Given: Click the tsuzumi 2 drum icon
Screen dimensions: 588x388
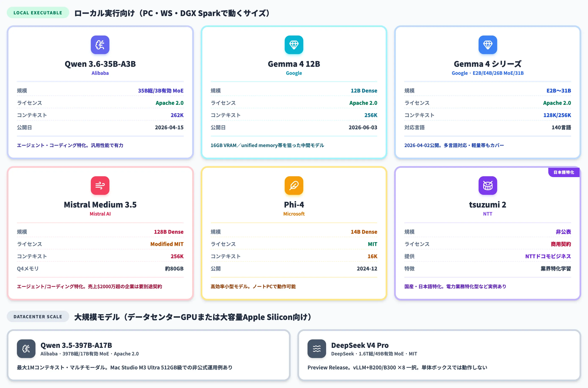Looking at the screenshot, I should [x=488, y=186].
